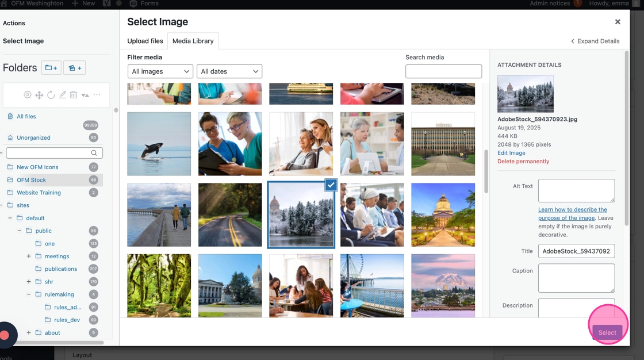Screen dimensions: 644x360
Task: Open the New OFM Icons folder
Action: (37, 167)
